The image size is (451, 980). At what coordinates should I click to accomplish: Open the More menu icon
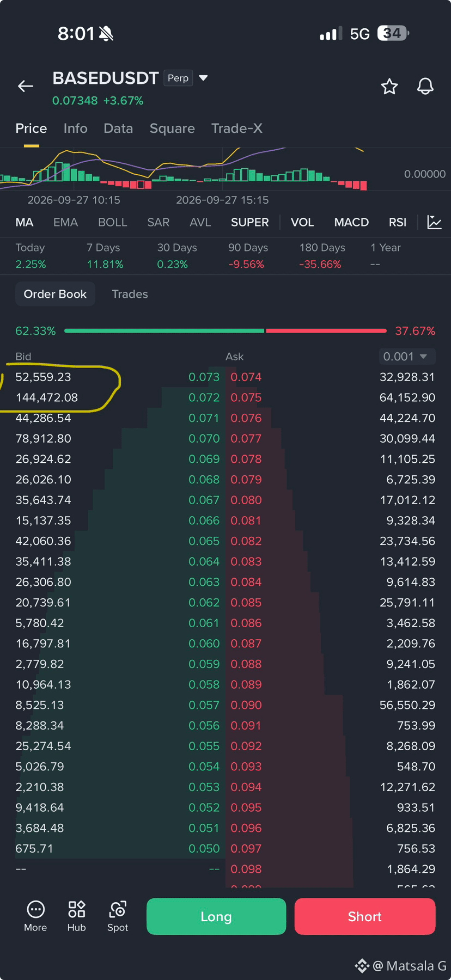[x=35, y=916]
